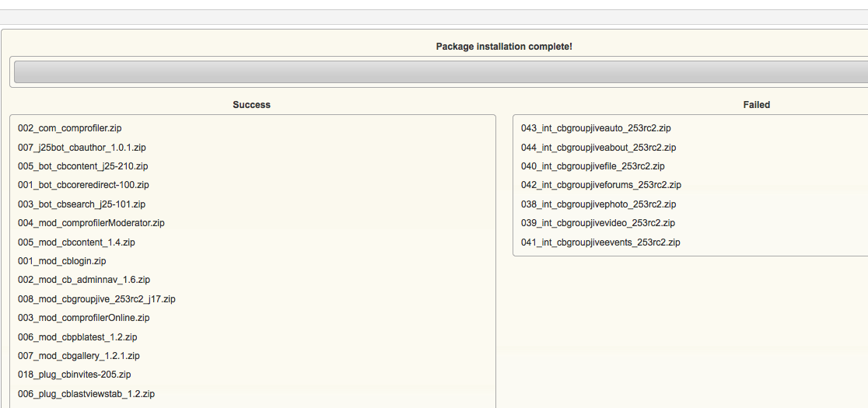Select 008_mod_cbgroupjive_253rc2_j17.zip entry
This screenshot has height=408, width=868.
pyautogui.click(x=97, y=299)
